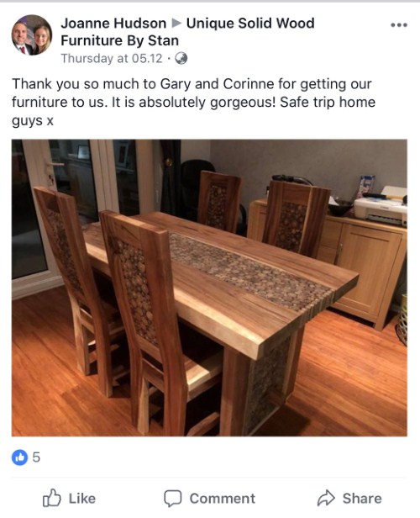Screen dimensions: 420x518
Task: Click the Comment speech bubble icon
Action: pos(173,498)
